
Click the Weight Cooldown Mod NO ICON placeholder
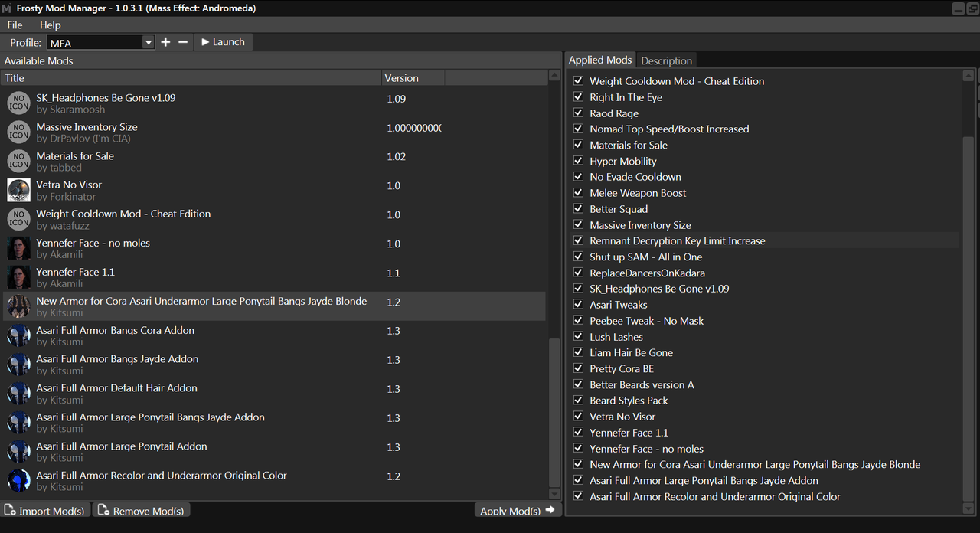click(18, 220)
